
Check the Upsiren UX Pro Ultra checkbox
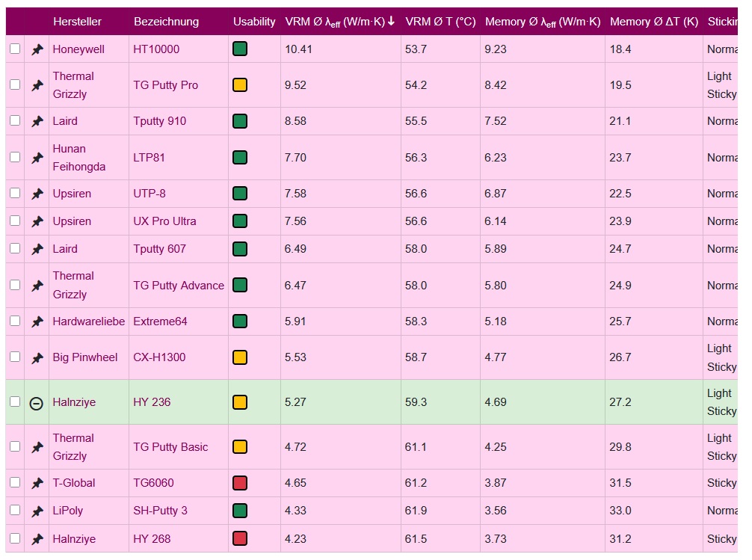tap(15, 221)
